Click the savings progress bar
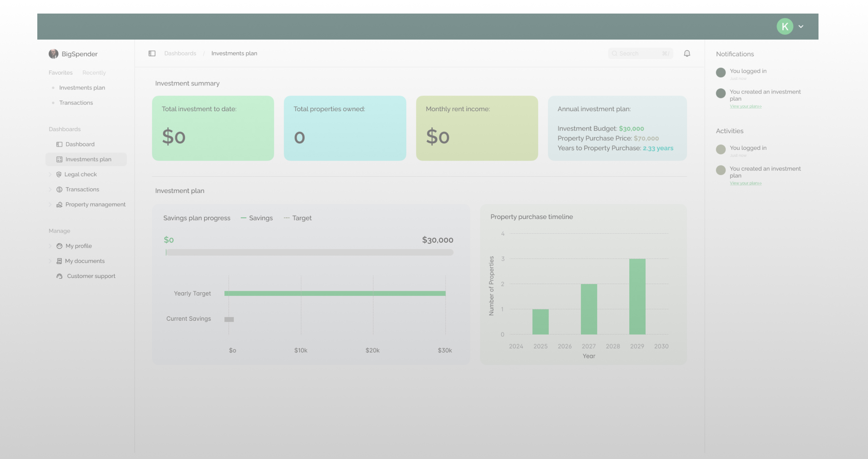This screenshot has height=459, width=868. click(x=310, y=253)
